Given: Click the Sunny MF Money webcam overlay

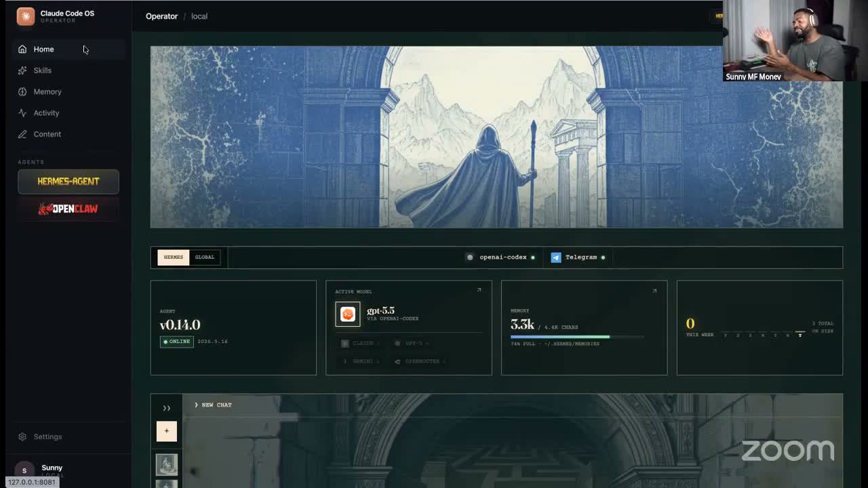Looking at the screenshot, I should point(795,41).
